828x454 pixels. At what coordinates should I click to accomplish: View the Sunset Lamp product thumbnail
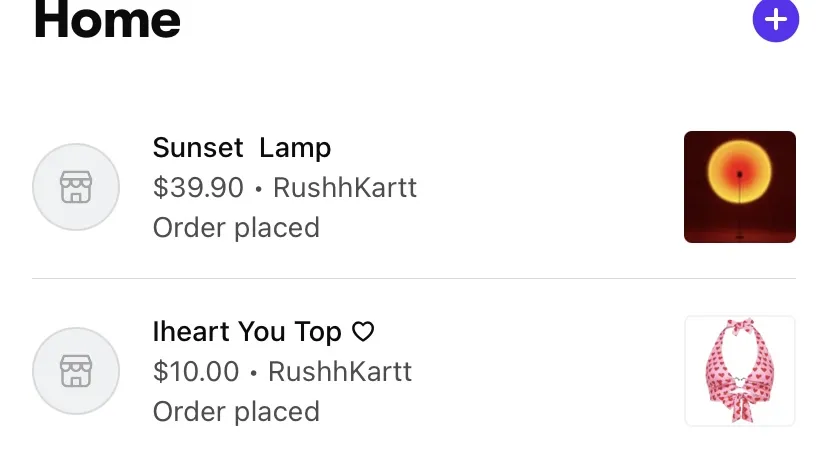point(739,187)
